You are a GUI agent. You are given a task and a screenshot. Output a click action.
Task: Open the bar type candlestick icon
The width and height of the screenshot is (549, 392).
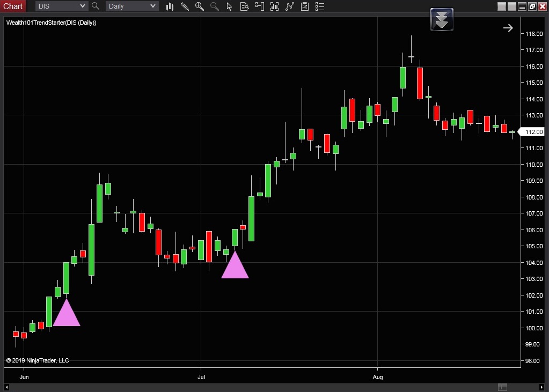point(170,6)
